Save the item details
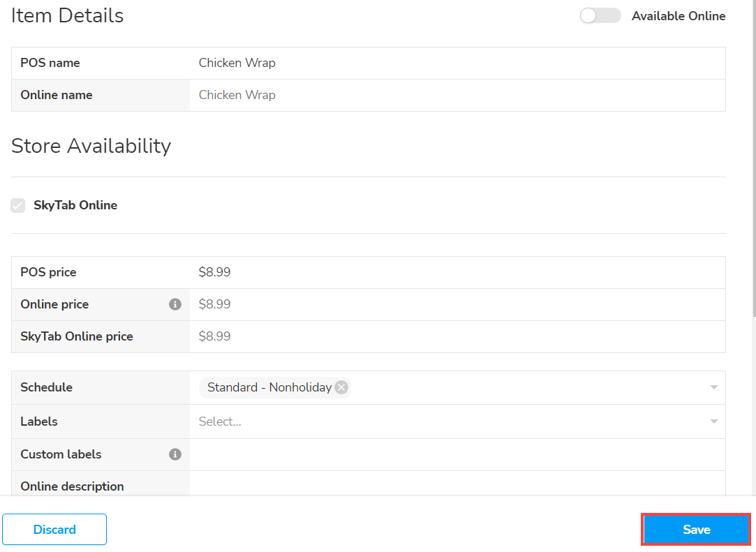This screenshot has height=552, width=756. 696,529
